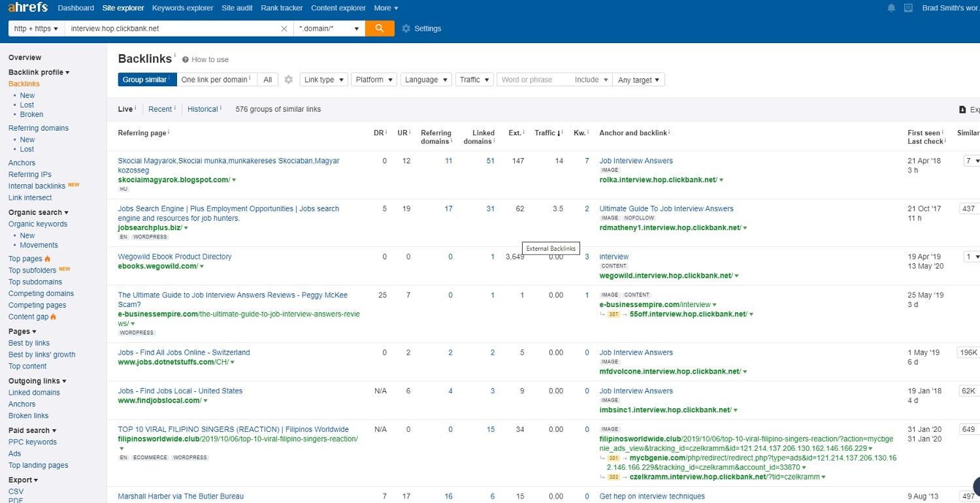Viewport: 980px width, 503px height.
Task: Collapse the Paid search section
Action: point(32,430)
